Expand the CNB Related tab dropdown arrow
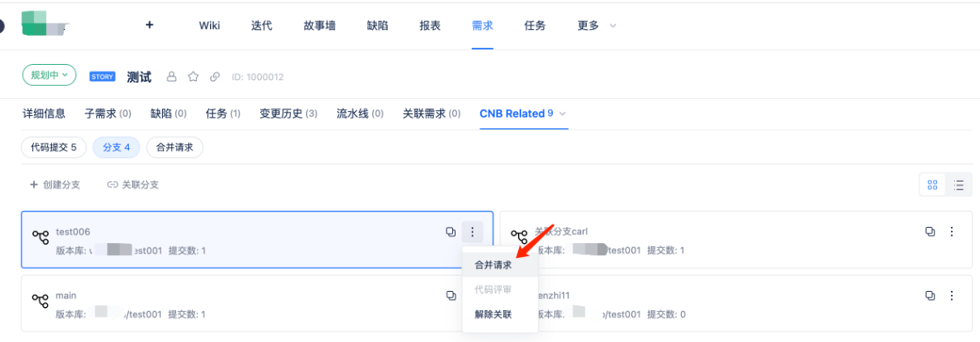Viewport: 980px width, 342px height. coord(563,114)
